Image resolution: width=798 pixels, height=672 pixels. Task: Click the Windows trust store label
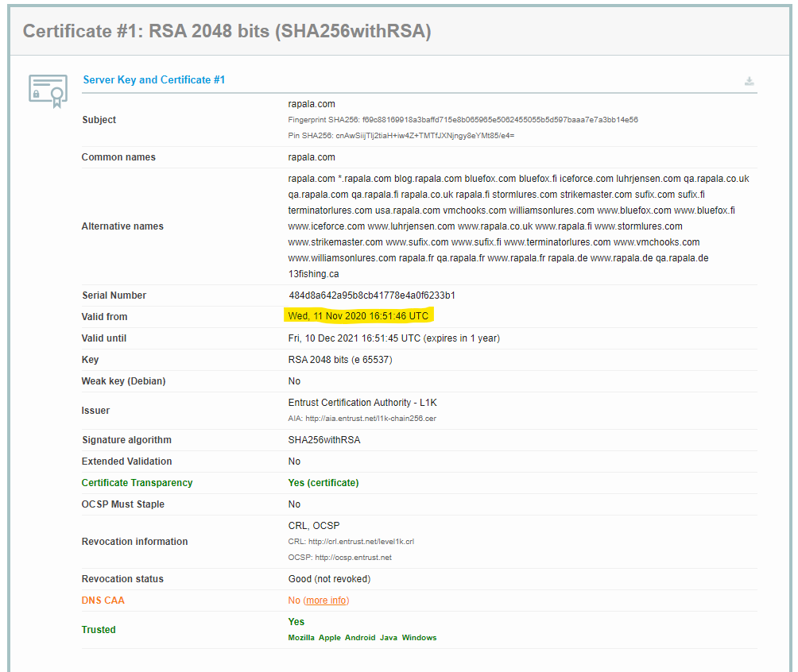[x=420, y=637]
